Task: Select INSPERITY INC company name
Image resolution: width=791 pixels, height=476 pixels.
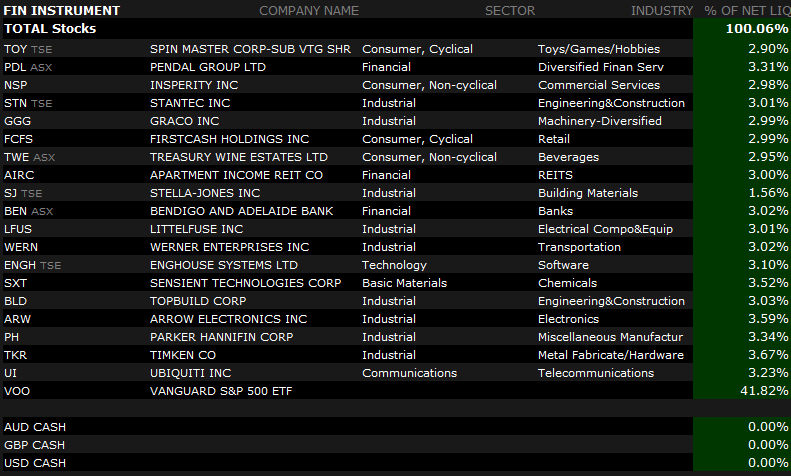Action: coord(194,85)
